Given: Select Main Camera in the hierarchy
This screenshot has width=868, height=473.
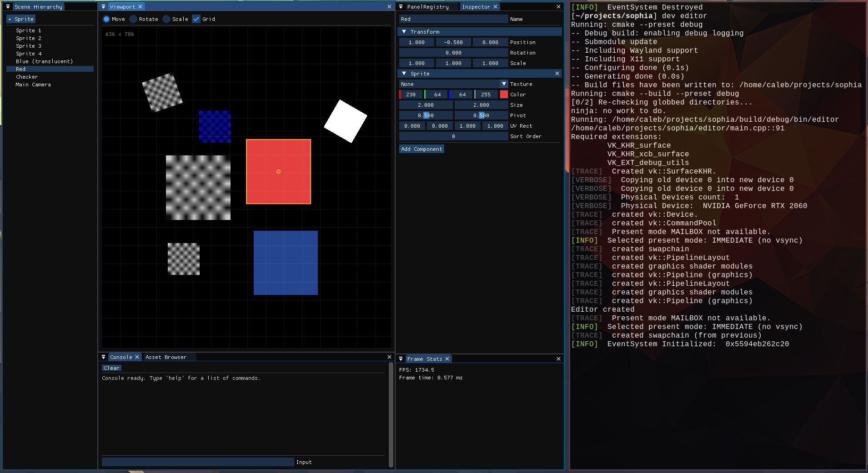Looking at the screenshot, I should [x=33, y=85].
